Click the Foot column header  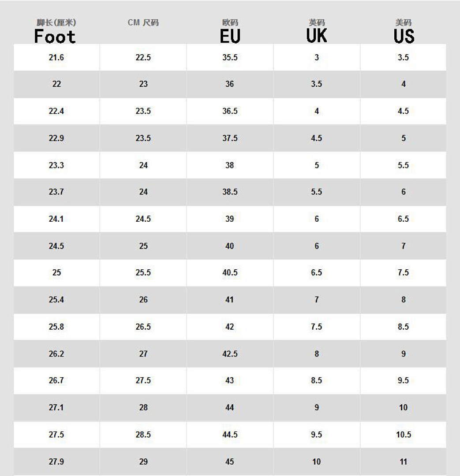click(x=55, y=37)
